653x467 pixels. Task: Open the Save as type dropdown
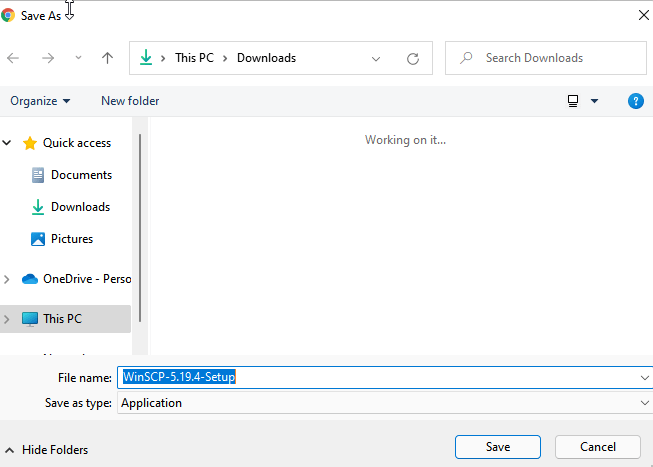643,403
